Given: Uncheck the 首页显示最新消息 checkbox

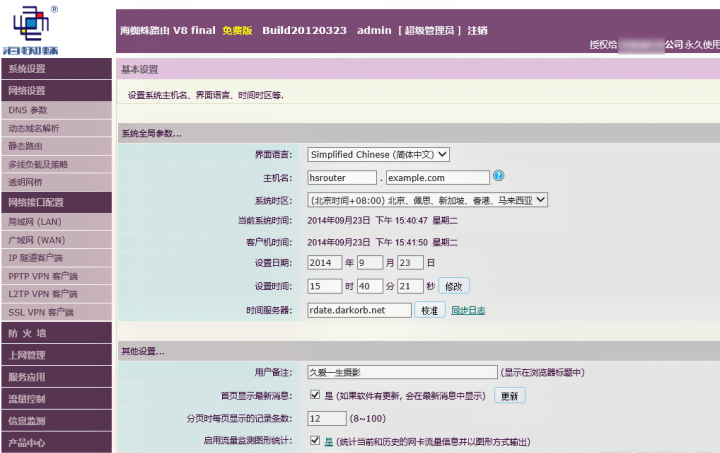Looking at the screenshot, I should 315,395.
